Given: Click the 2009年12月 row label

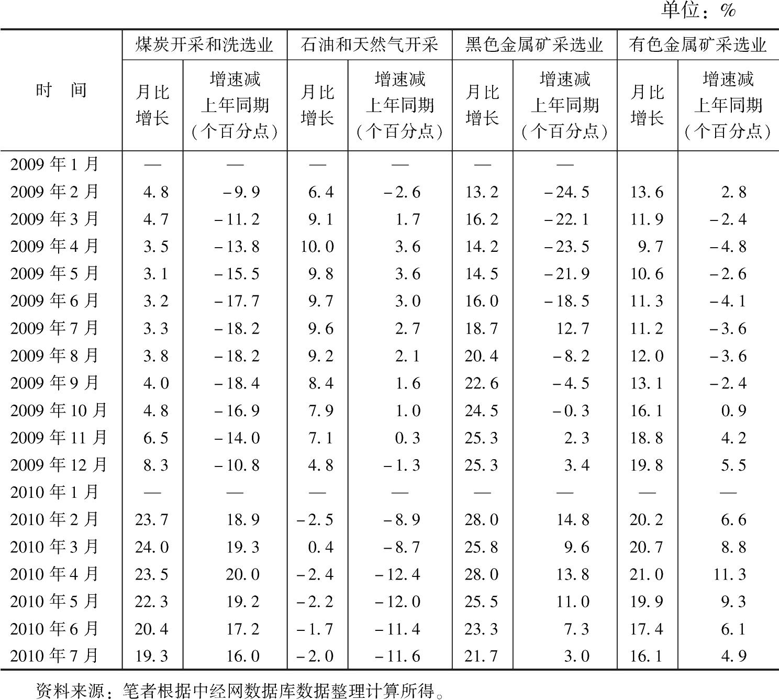Looking at the screenshot, I should (x=59, y=465).
